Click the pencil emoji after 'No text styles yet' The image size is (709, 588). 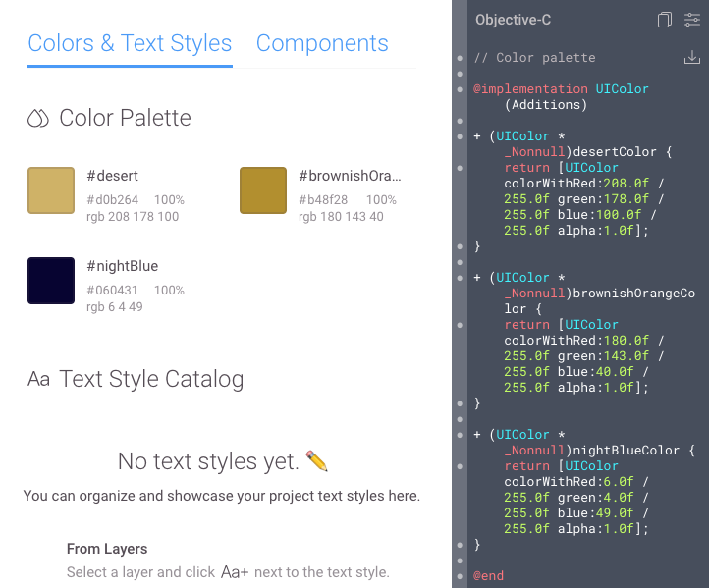point(316,460)
